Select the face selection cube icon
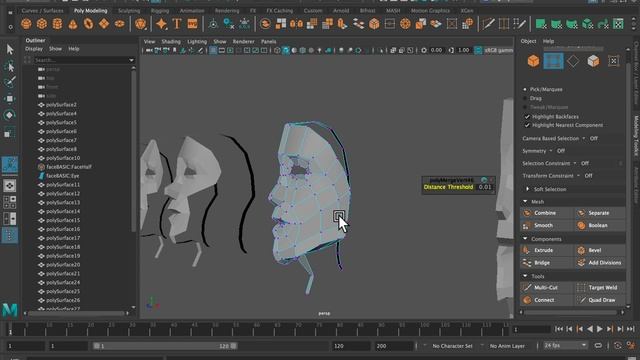 pos(593,61)
